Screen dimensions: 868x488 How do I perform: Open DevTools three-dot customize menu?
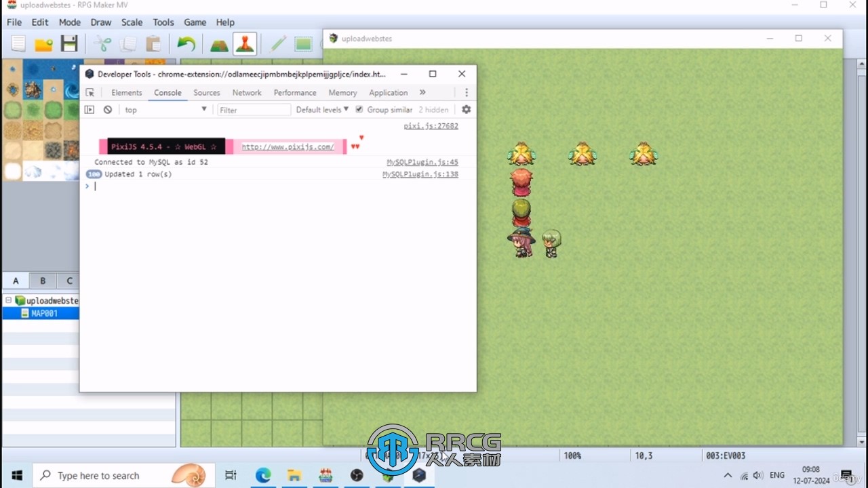[467, 93]
